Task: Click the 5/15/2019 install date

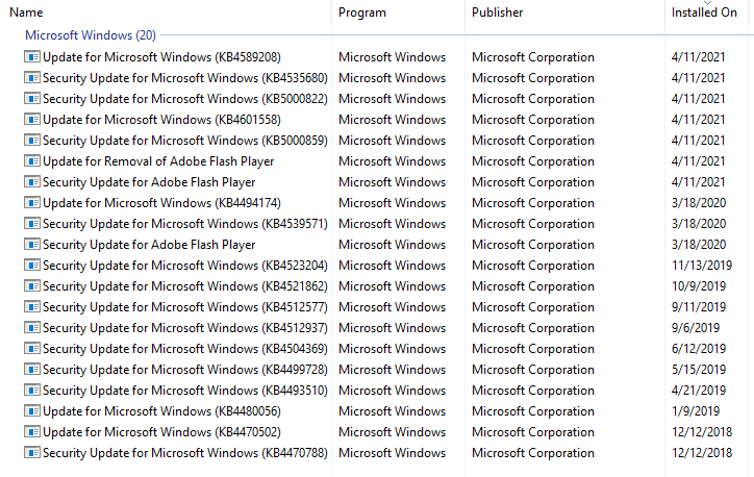Action: (x=699, y=369)
